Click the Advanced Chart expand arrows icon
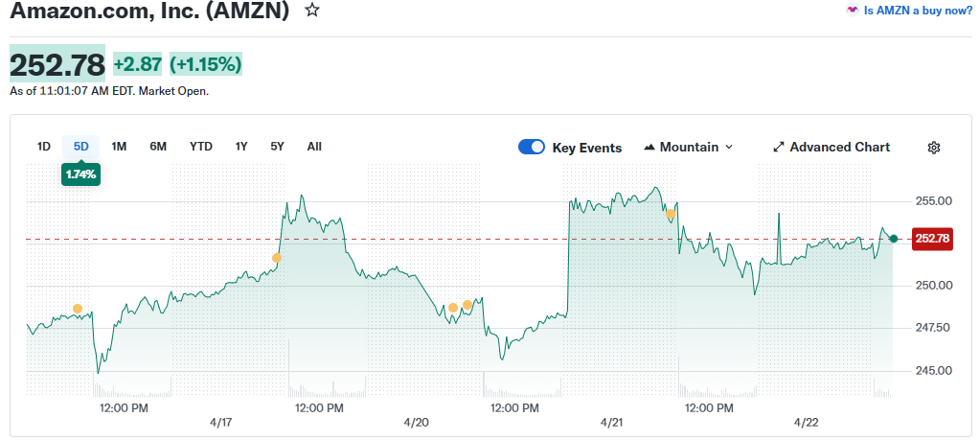Viewport: 980px width, 440px height. click(x=779, y=148)
